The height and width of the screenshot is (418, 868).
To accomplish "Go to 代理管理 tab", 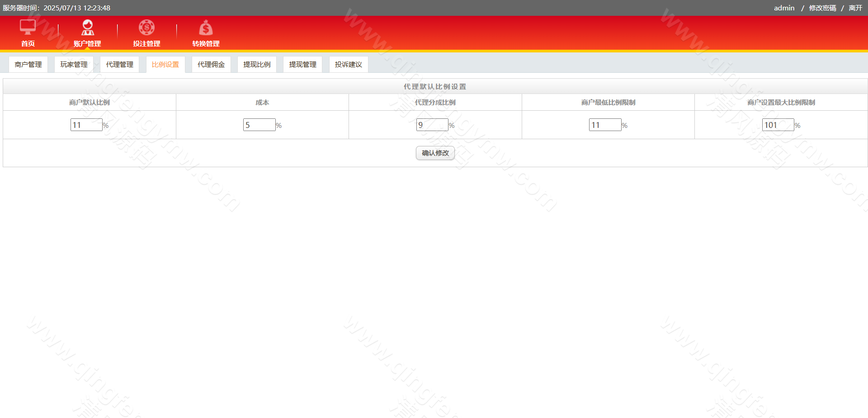I will click(119, 65).
